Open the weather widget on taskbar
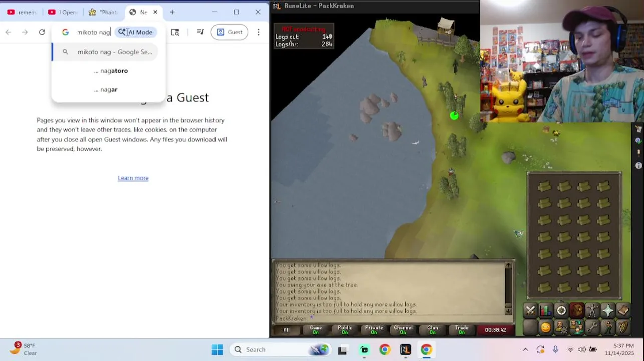The height and width of the screenshot is (361, 644). click(x=24, y=349)
